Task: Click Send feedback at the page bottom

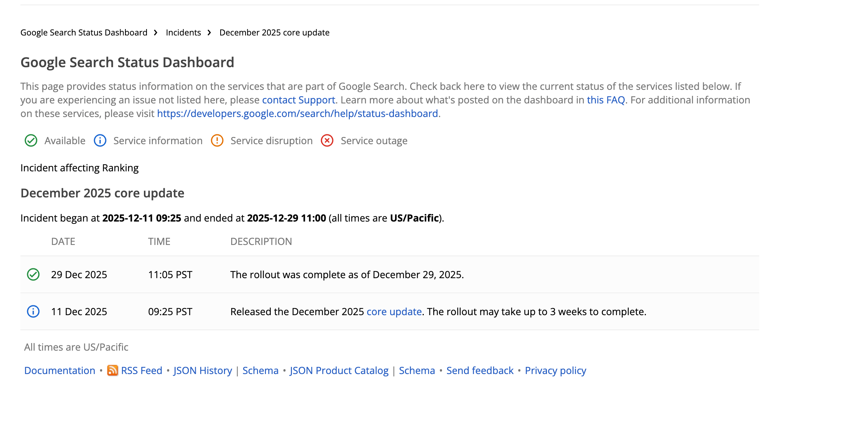Action: click(x=480, y=370)
